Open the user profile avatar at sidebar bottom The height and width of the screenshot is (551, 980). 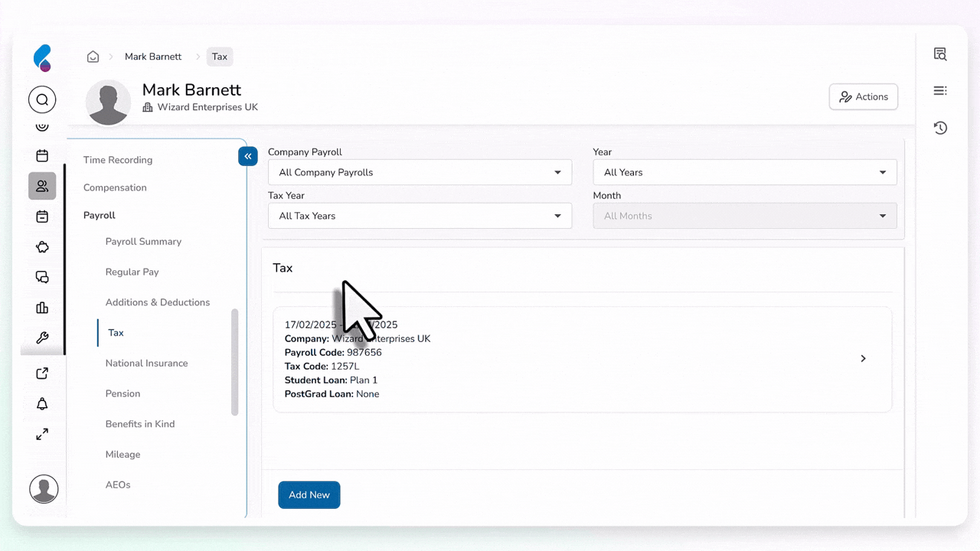[x=44, y=489]
